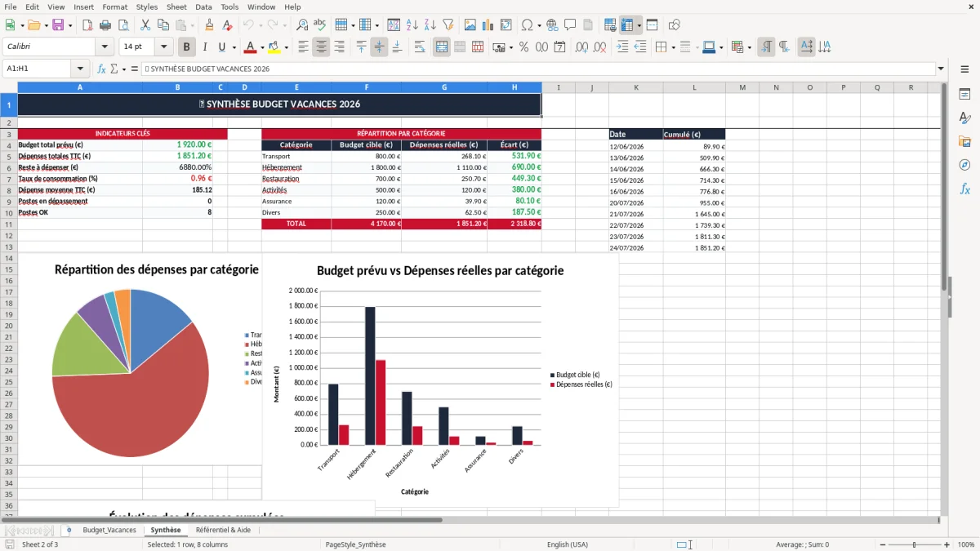Click the Print icon
Viewport: 980px width, 551px height.
pyautogui.click(x=105, y=25)
